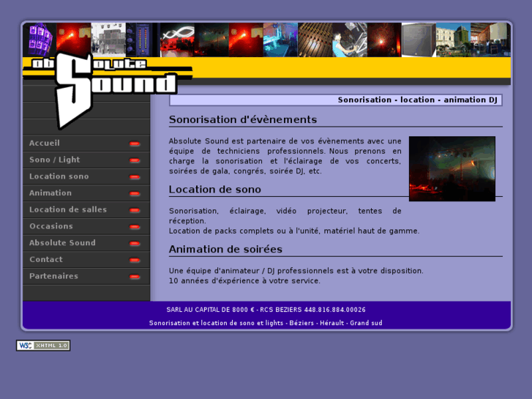532x399 pixels.
Task: Click the Sonorisation - location - animation DJ banner
Action: click(x=336, y=100)
